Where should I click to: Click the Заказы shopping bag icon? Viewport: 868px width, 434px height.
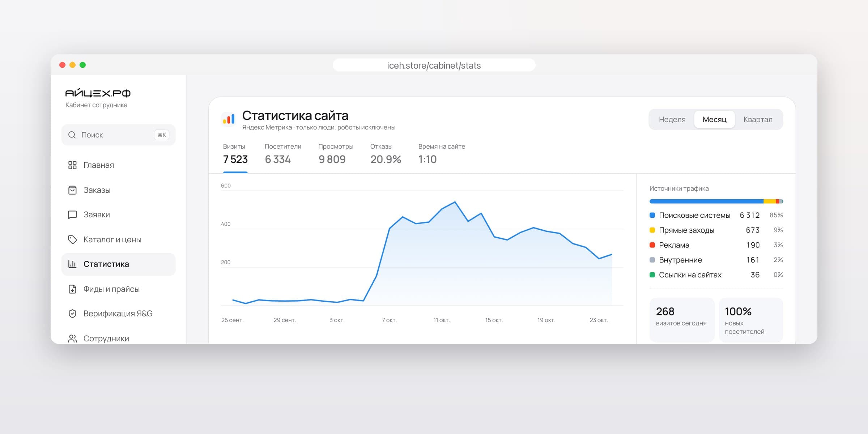[x=72, y=190]
